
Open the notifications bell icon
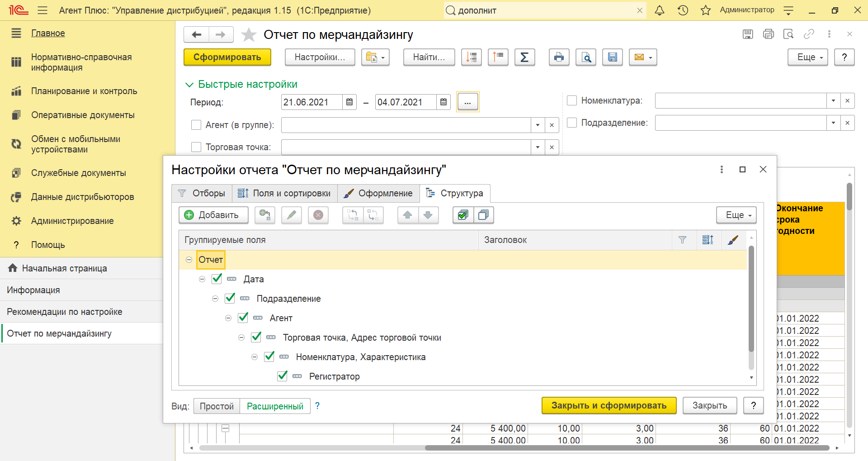coord(660,10)
